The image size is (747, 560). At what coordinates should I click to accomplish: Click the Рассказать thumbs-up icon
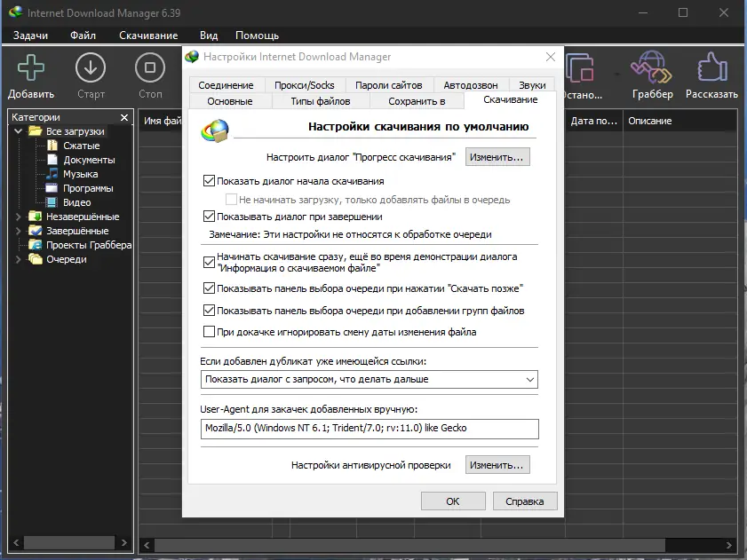[712, 67]
